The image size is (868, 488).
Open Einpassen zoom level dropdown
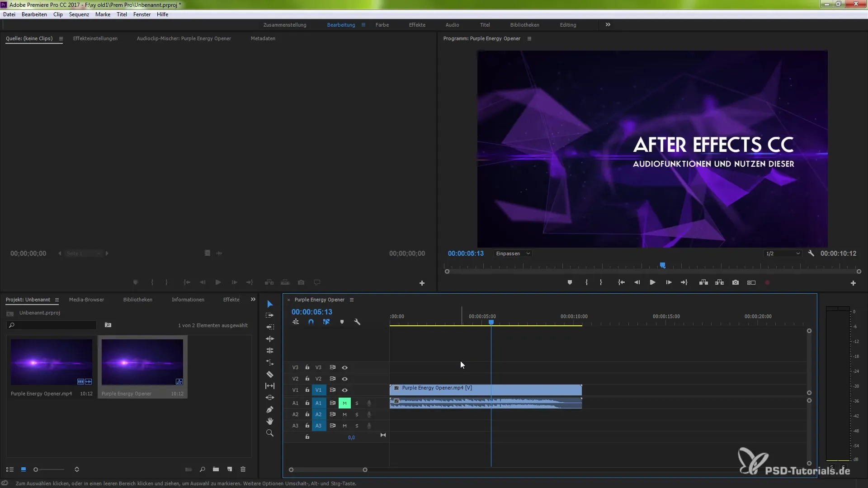pos(513,253)
